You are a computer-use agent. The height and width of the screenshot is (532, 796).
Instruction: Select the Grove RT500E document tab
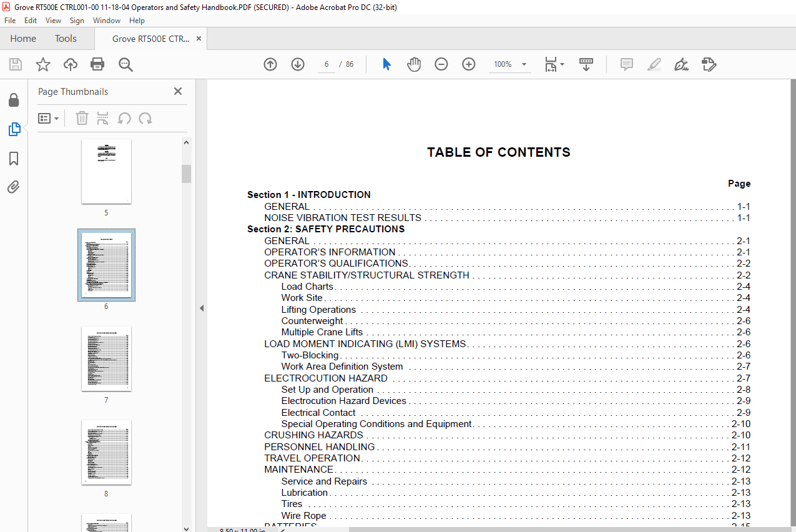(150, 39)
